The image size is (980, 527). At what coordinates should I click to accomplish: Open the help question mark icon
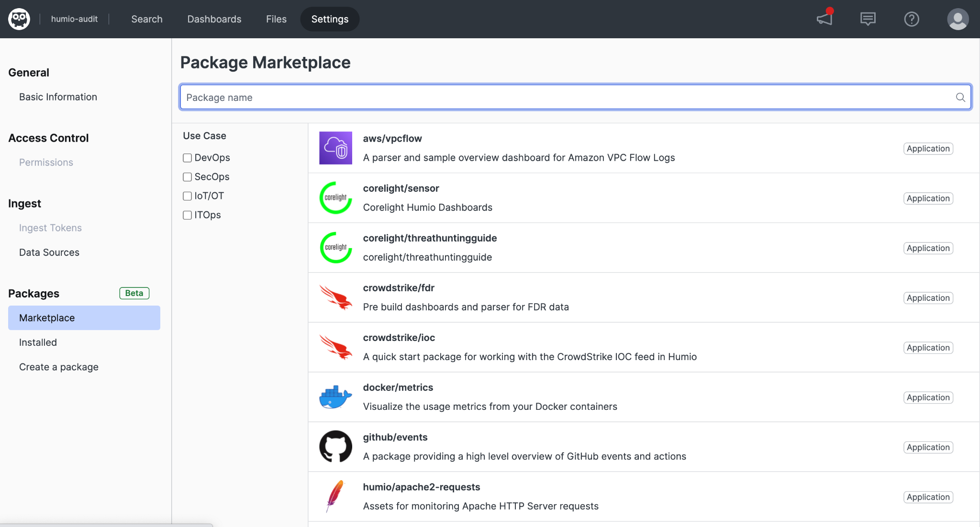click(912, 19)
